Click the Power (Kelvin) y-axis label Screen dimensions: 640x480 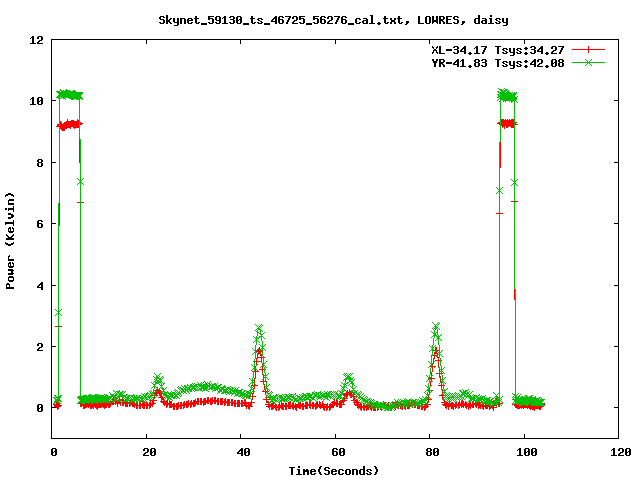(10, 241)
